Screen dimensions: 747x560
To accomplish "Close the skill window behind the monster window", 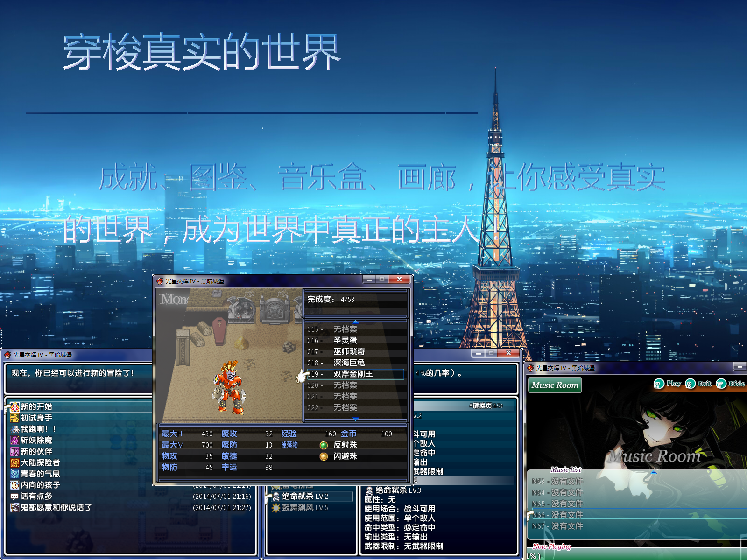I will pos(508,353).
